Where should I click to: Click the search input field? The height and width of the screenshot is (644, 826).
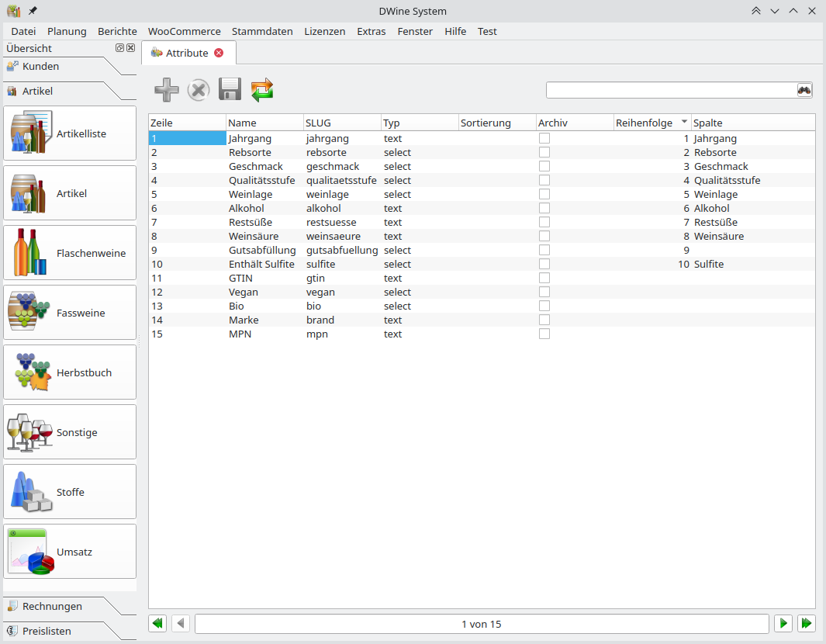(x=671, y=90)
